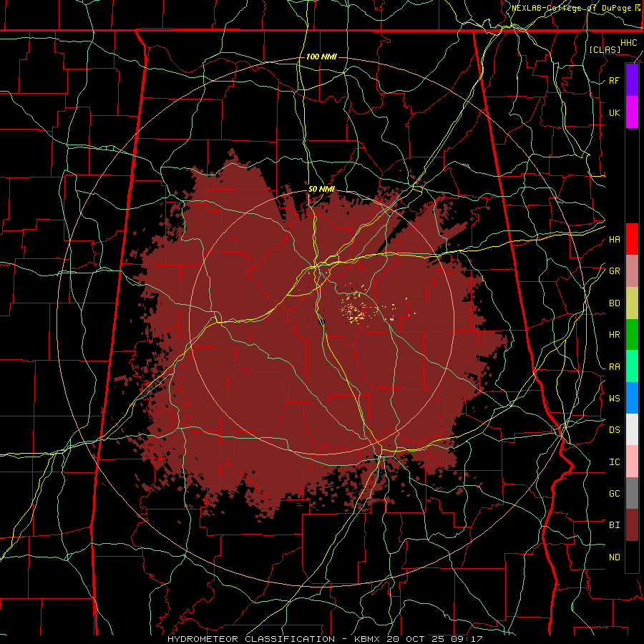Click the DS white legend swatch
The image size is (644, 644).
[632, 429]
